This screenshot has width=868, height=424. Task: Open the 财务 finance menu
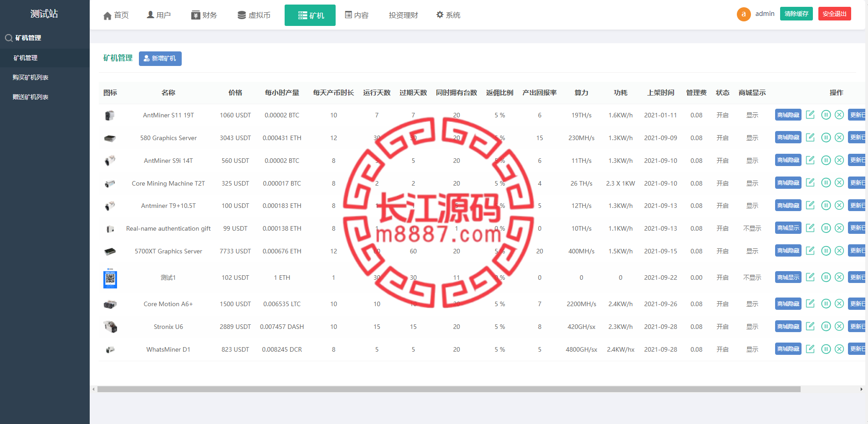pos(204,15)
